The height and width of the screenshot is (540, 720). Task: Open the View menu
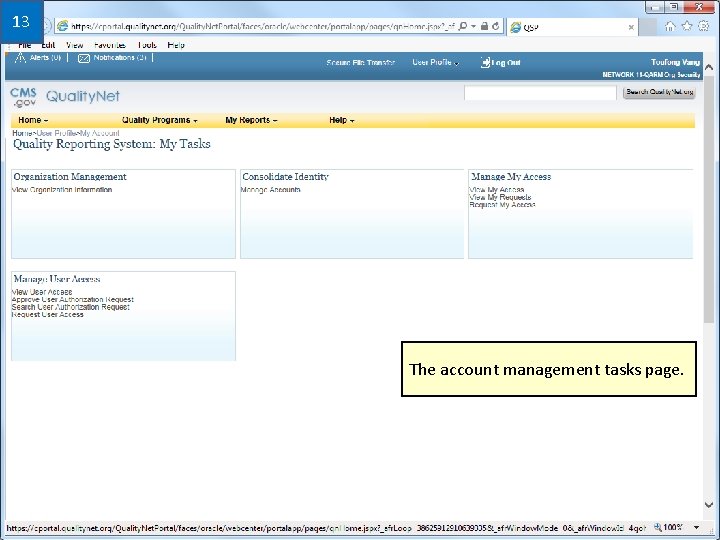coord(74,45)
